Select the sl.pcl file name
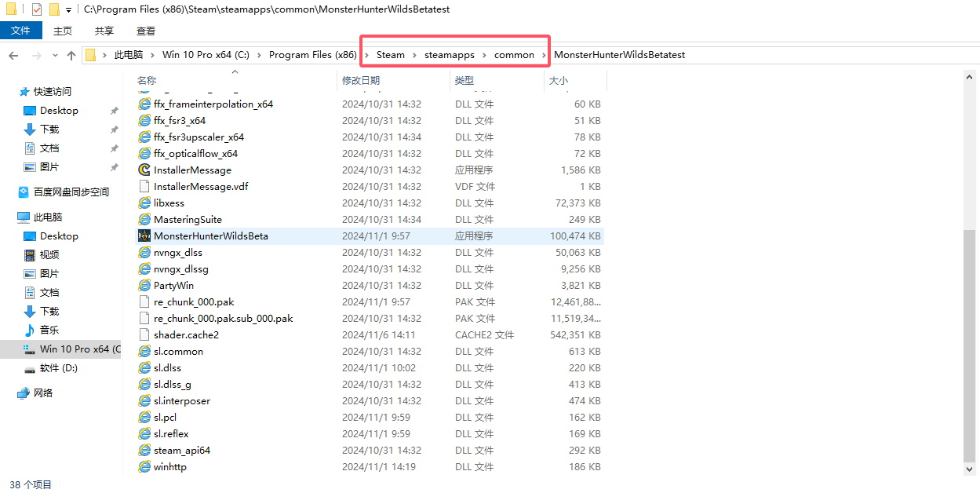 point(166,418)
